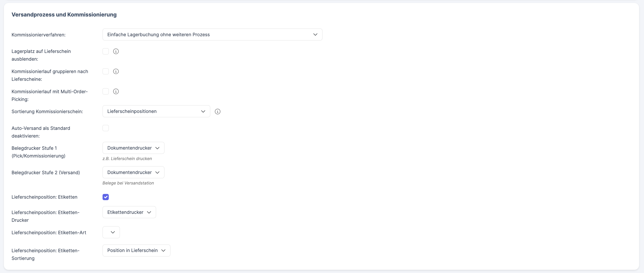This screenshot has width=644, height=273.
Task: Click info icon beside Lagerplatz auf Lieferschein ausblenden
Action: click(x=116, y=51)
